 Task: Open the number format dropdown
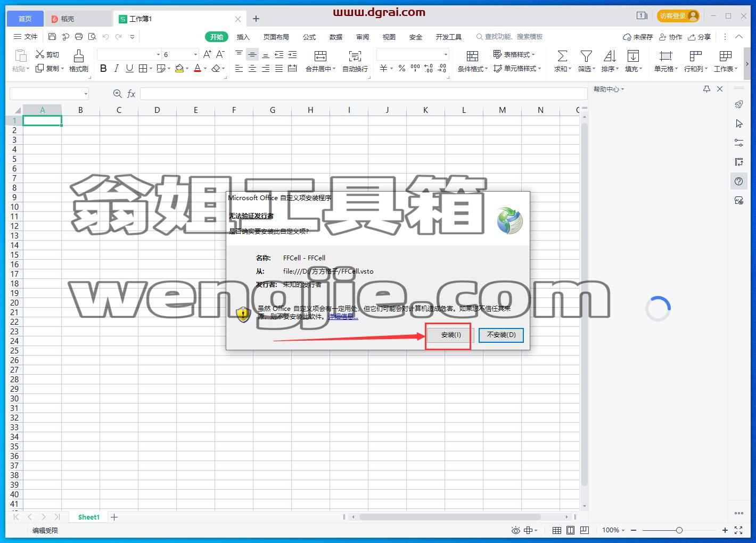tap(446, 54)
